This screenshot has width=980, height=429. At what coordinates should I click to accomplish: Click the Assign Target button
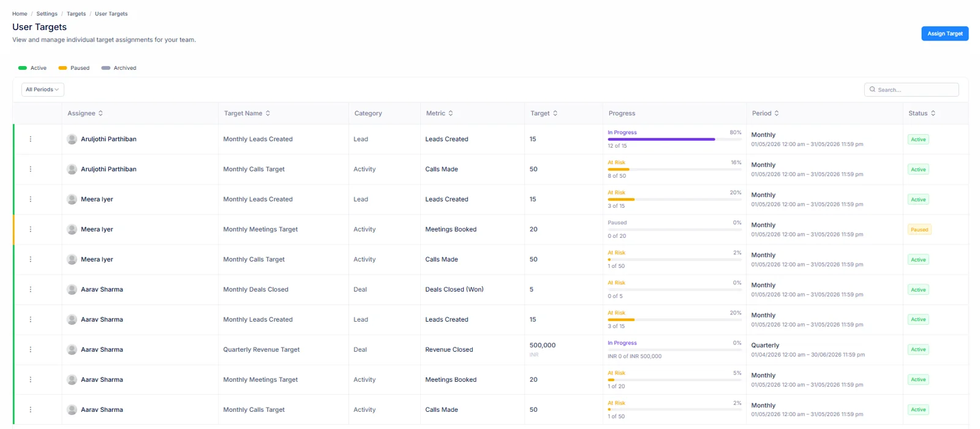944,34
